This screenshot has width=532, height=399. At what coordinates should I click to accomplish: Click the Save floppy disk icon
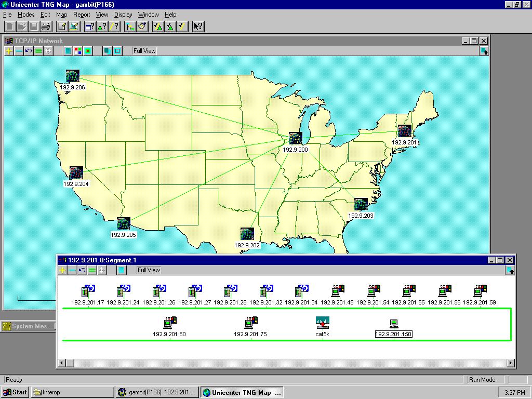click(34, 26)
